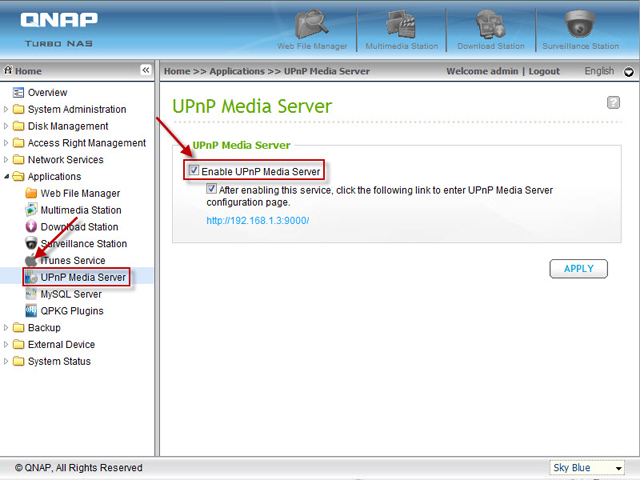Select Multimedia Station in the tree
640x480 pixels.
point(81,210)
